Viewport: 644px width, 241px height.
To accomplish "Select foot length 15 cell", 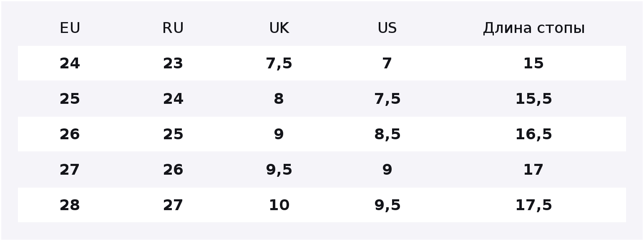I will [x=533, y=63].
